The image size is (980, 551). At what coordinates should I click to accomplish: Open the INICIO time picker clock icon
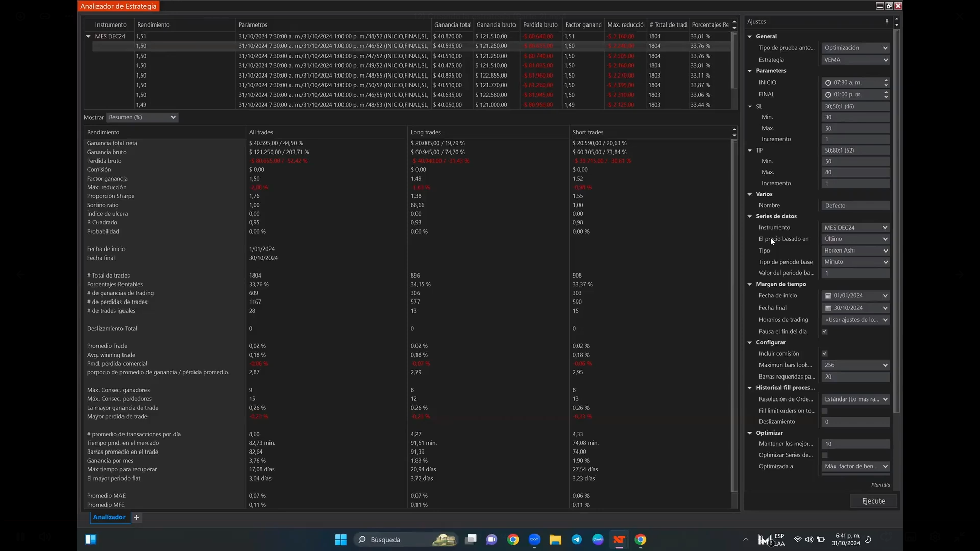[x=828, y=83]
